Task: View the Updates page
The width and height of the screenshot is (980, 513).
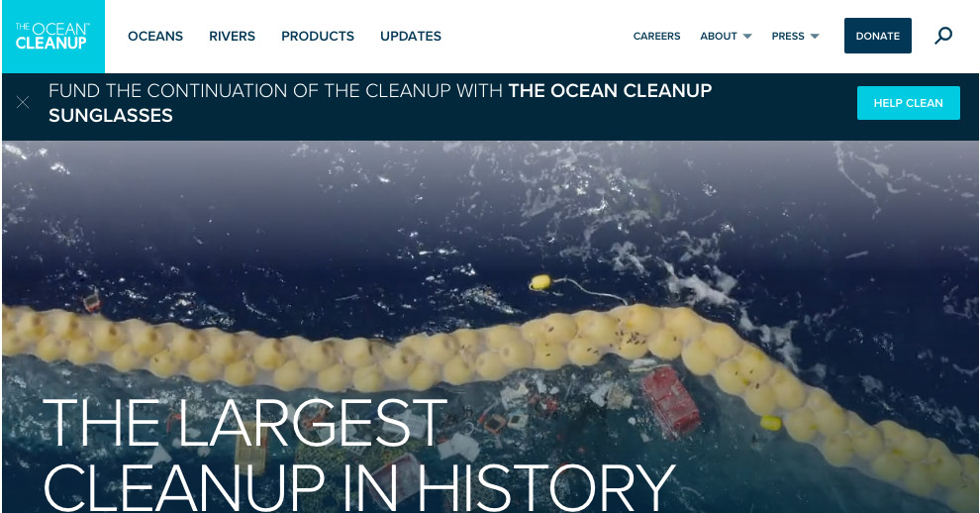Action: 411,37
